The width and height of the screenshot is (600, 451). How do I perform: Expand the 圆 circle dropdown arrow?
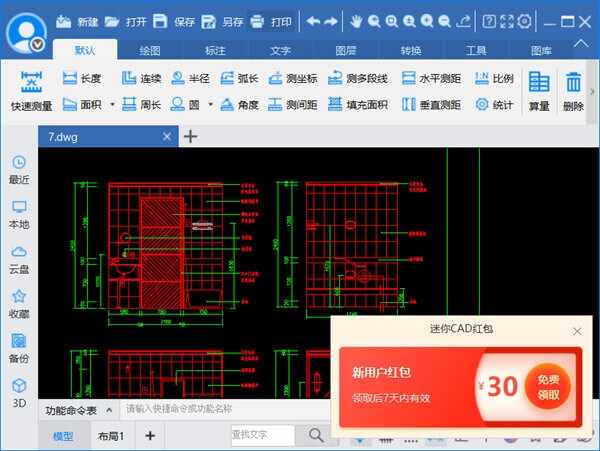coord(208,104)
